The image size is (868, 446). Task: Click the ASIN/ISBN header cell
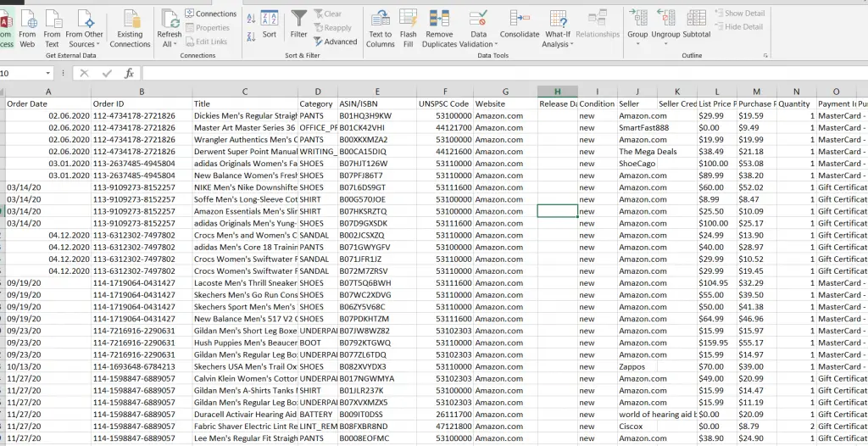click(377, 103)
